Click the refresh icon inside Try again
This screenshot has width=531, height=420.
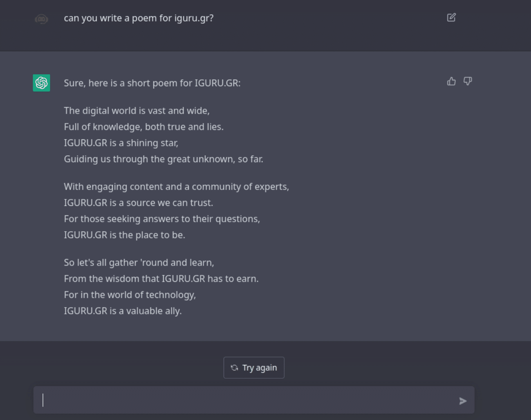234,367
